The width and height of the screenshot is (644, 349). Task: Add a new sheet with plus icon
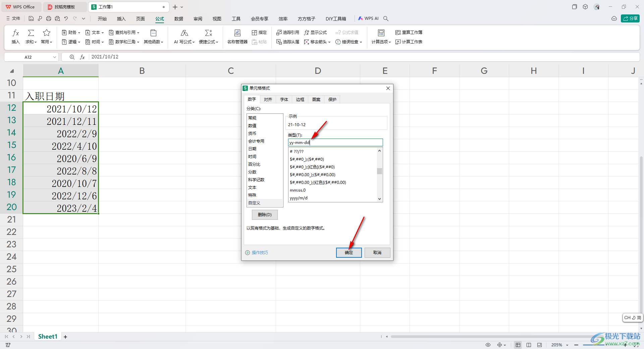tap(65, 337)
